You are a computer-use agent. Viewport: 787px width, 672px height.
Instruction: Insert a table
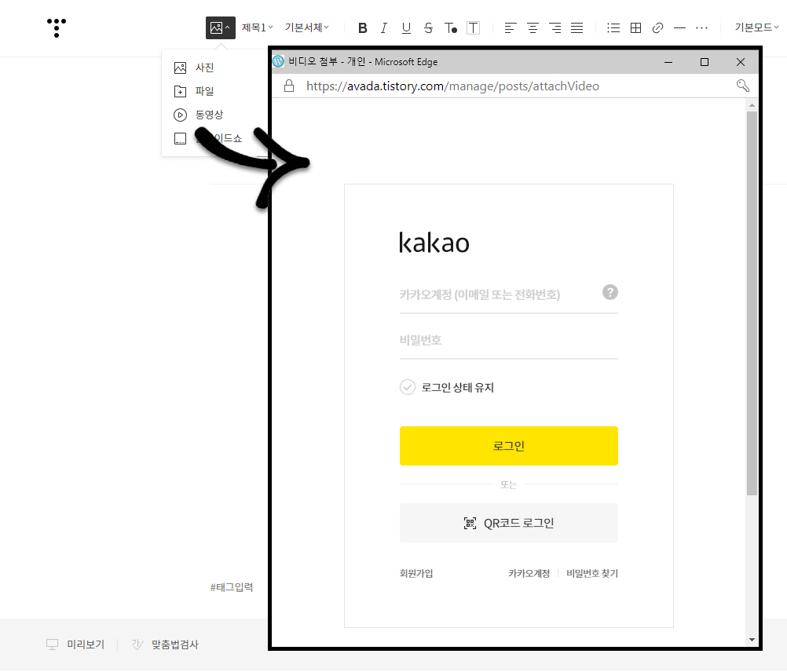[x=635, y=28]
